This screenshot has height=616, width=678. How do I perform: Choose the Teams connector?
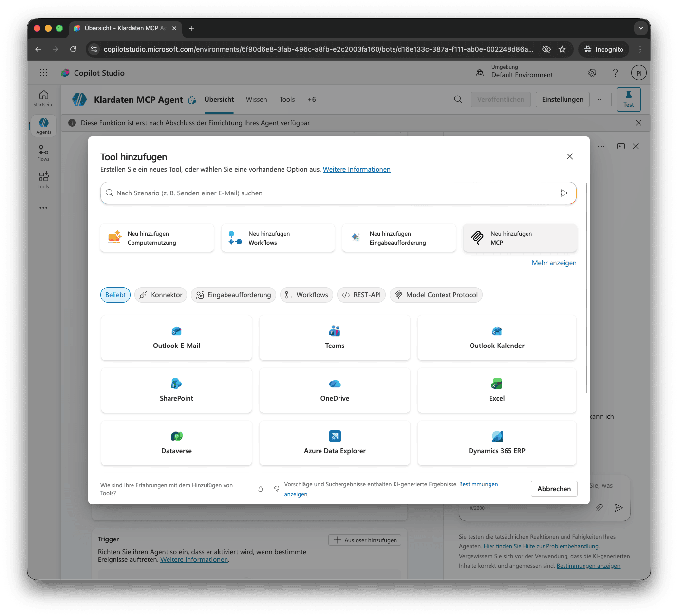335,338
